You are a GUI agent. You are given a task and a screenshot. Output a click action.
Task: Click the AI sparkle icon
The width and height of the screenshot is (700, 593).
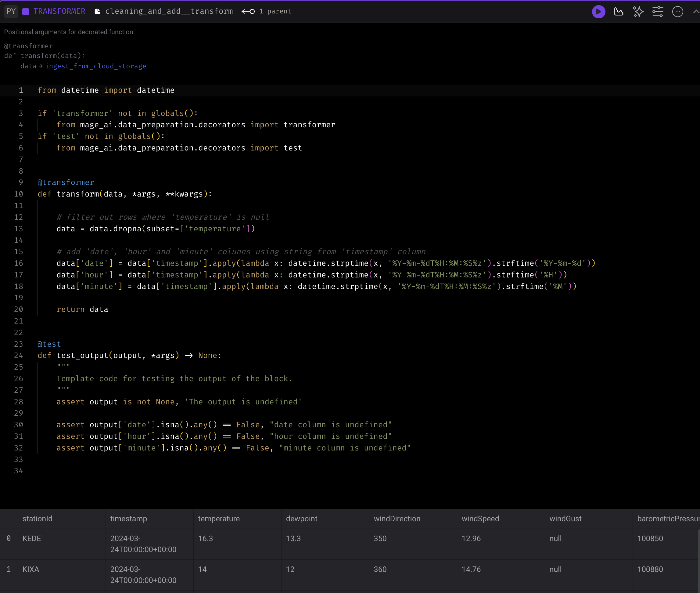point(638,12)
